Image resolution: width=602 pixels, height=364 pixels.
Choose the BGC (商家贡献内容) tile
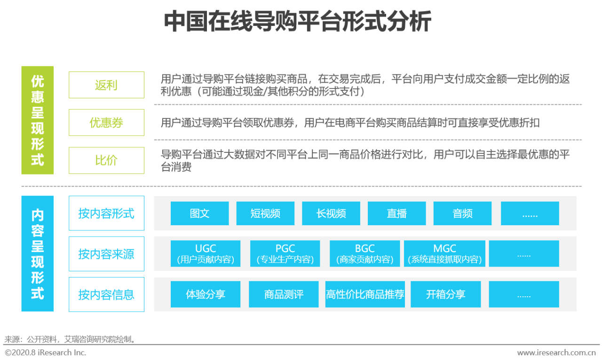(364, 254)
